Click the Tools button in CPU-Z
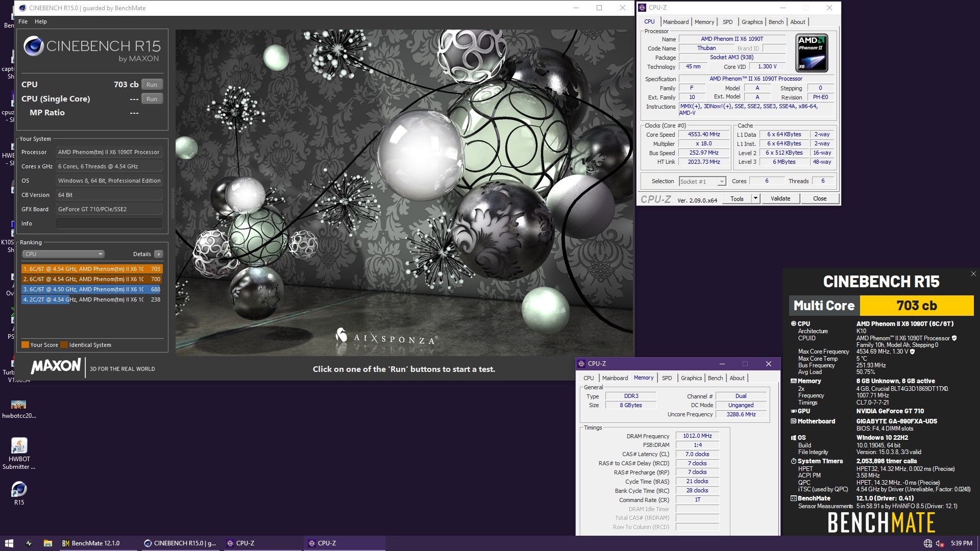Screen dimensions: 980x551 (x=737, y=199)
